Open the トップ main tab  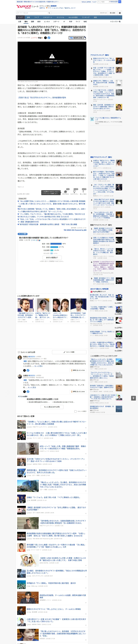click(20, 17)
